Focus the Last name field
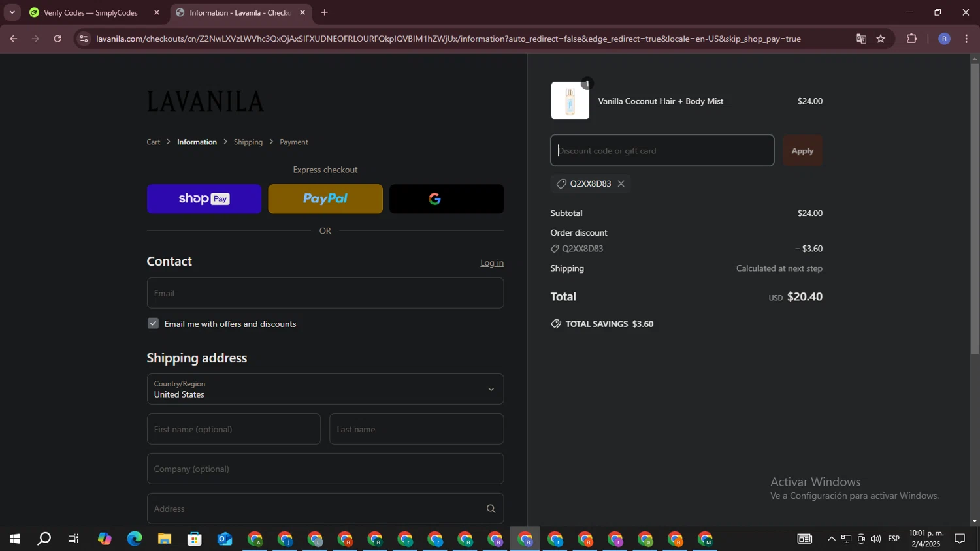This screenshot has width=980, height=551. pyautogui.click(x=417, y=429)
